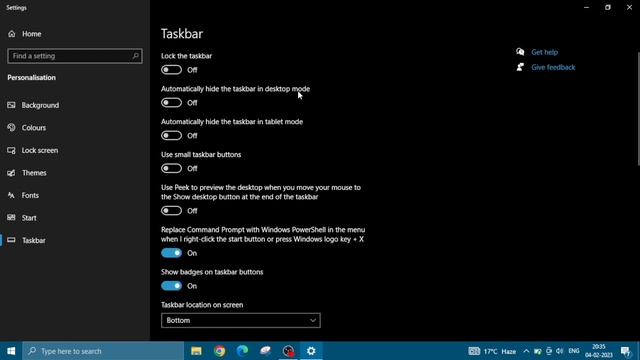Open the Give feedback link
640x360 pixels.
(x=553, y=67)
